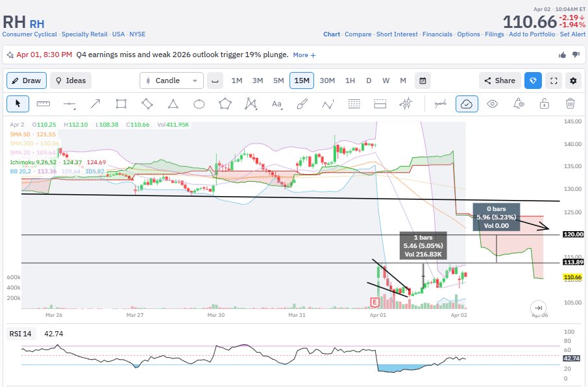The height and width of the screenshot is (387, 588).
Task: Open the Candle chart type dropdown
Action: pos(172,81)
